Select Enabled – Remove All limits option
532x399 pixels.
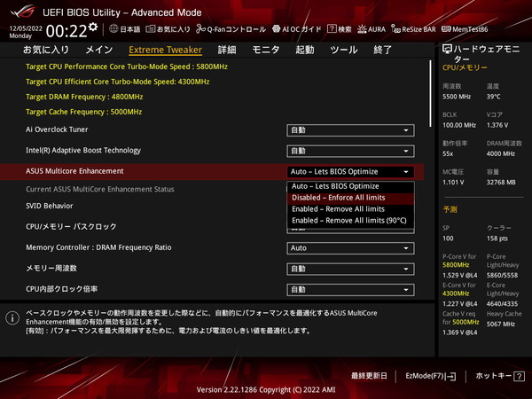350,209
